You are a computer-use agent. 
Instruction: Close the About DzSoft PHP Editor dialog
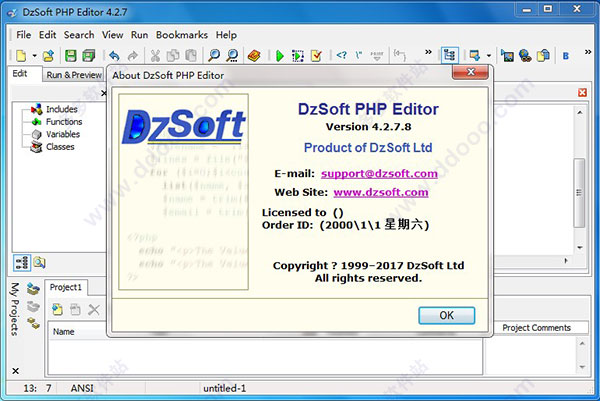coord(470,72)
